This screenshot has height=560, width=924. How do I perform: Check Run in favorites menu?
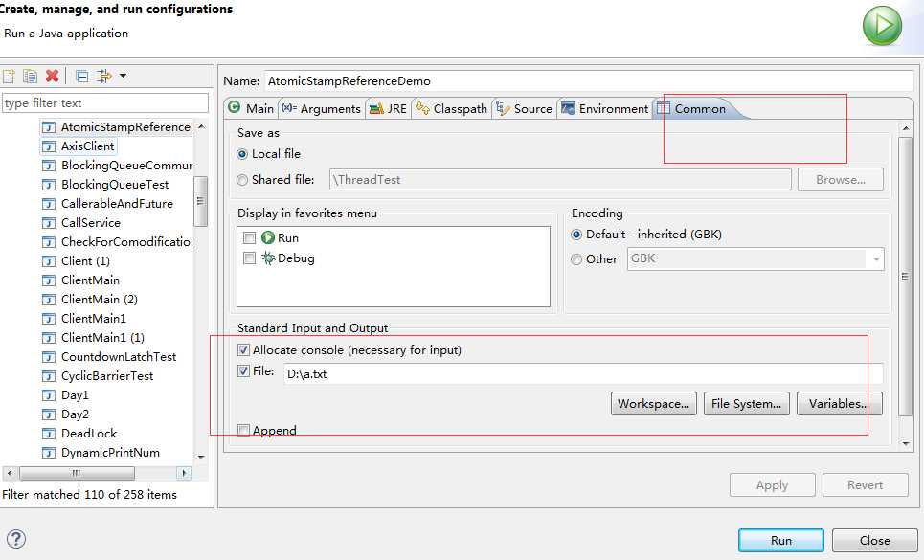(x=249, y=238)
